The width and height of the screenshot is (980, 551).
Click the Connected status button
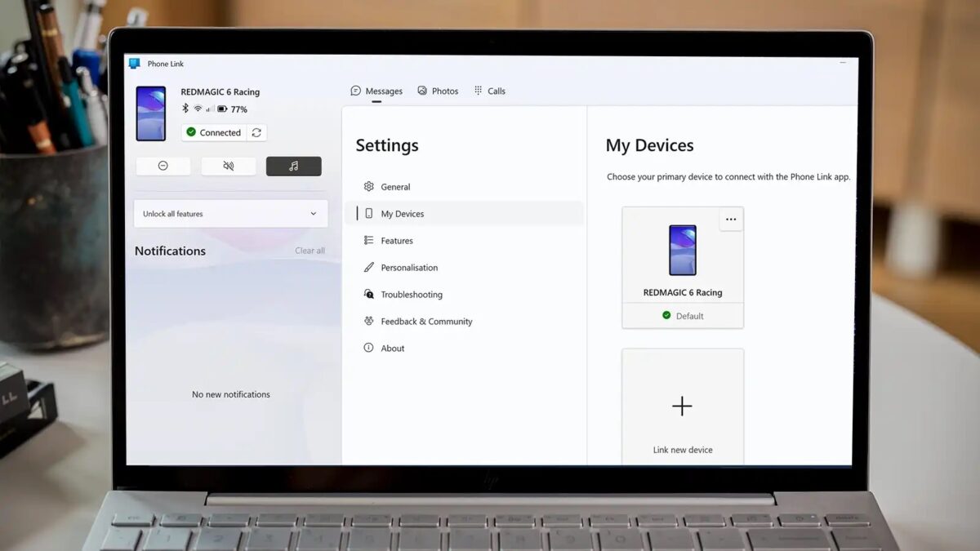pos(213,132)
